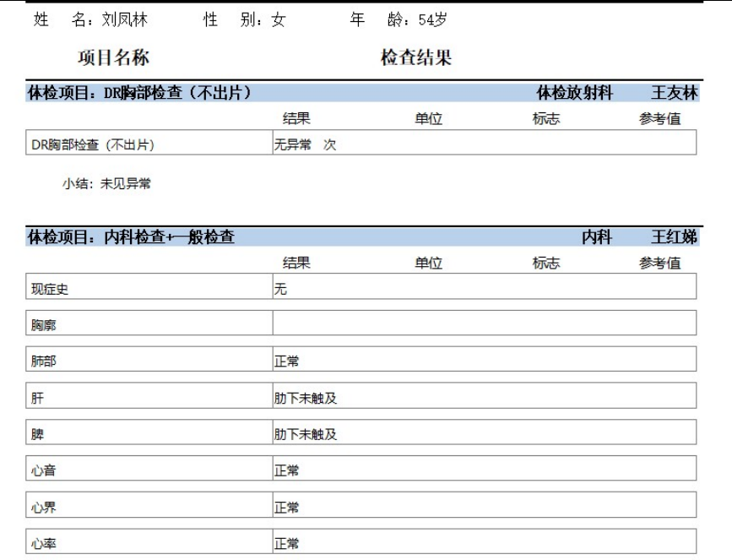The height and width of the screenshot is (560, 732).
Task: Click the gender value 女
Action: pos(278,20)
